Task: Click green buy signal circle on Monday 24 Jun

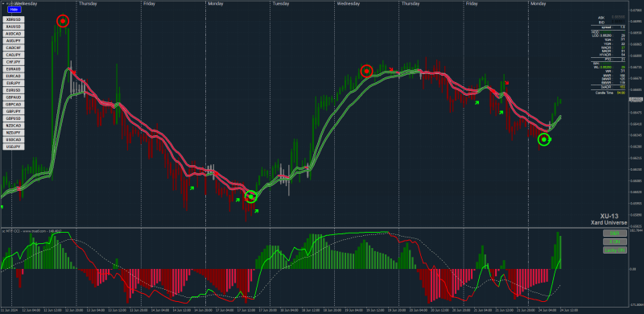Action: (x=544, y=140)
